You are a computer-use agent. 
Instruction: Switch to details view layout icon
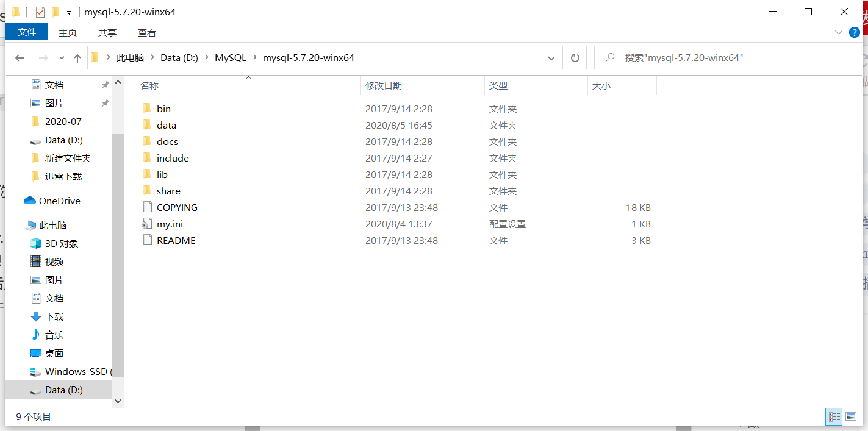click(x=834, y=417)
